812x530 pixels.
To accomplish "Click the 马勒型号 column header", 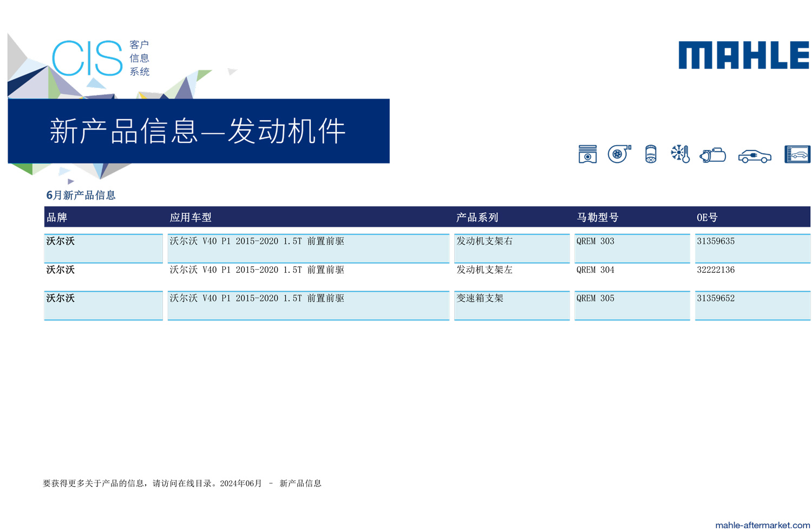I will click(x=598, y=218).
